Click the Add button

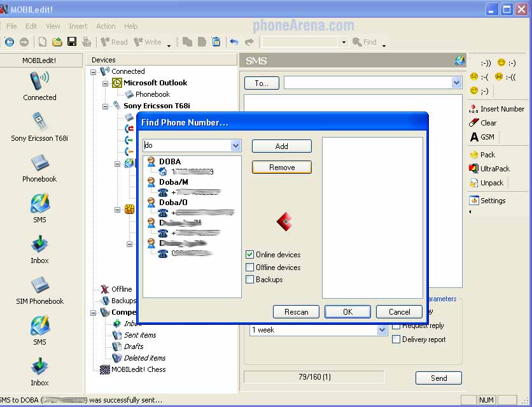pyautogui.click(x=282, y=146)
